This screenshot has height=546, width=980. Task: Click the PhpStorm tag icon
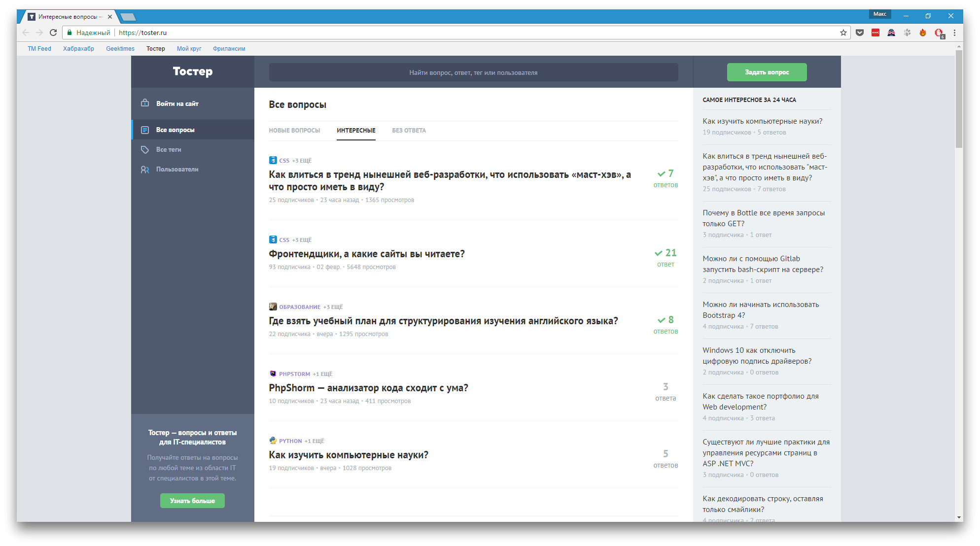tap(273, 374)
